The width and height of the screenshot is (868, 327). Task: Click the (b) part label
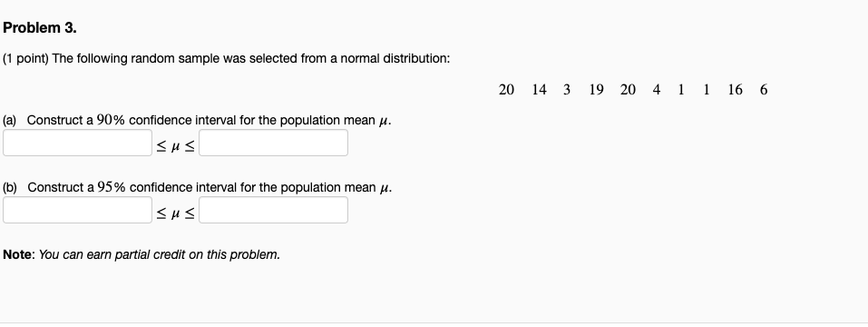pos(10,187)
